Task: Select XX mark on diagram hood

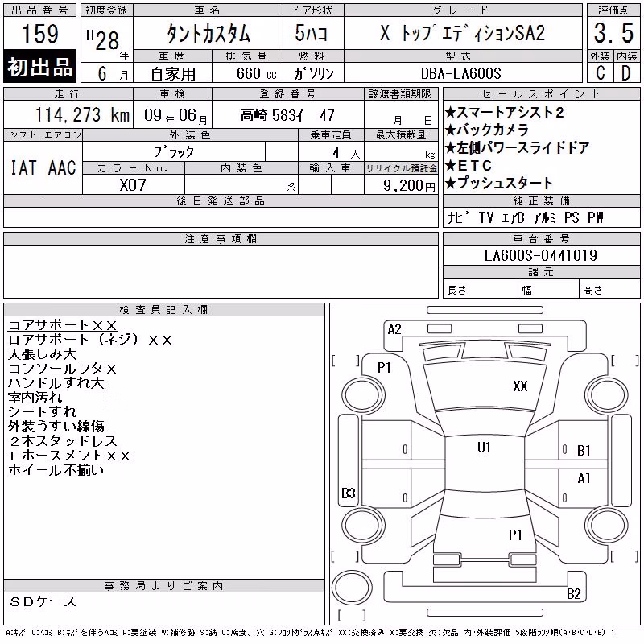Action: (x=520, y=386)
